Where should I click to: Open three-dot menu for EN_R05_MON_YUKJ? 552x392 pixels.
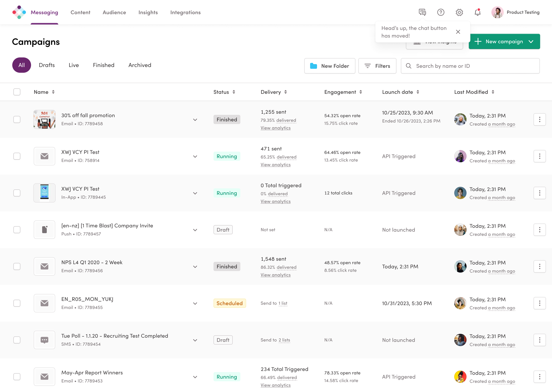click(x=539, y=303)
